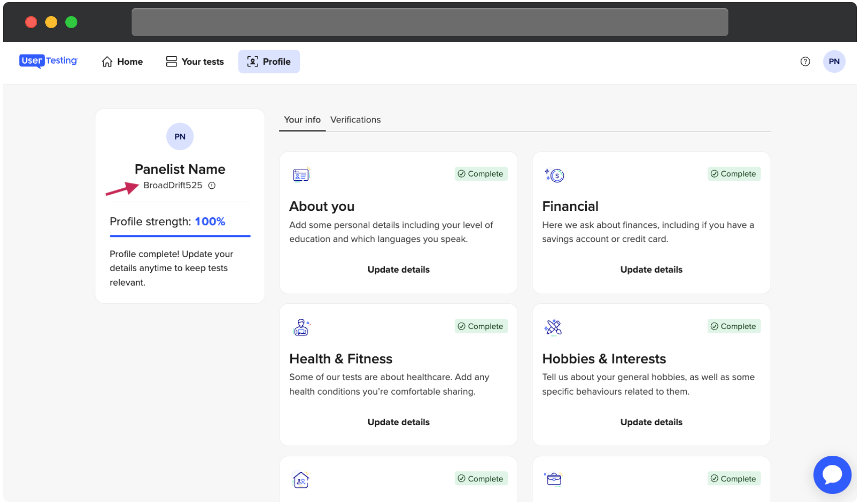Click the 'Profile complete! Update your details' message
The height and width of the screenshot is (504, 860).
(x=171, y=268)
